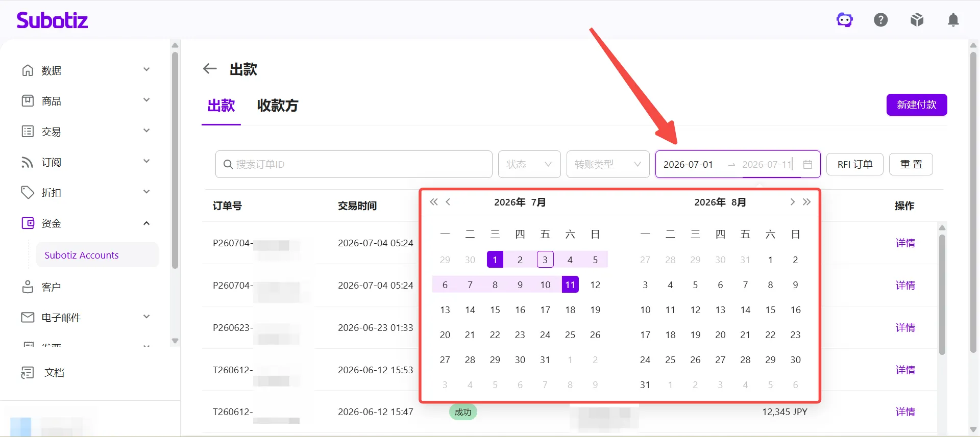
Task: Select July 20 in the calendar
Action: [445, 335]
